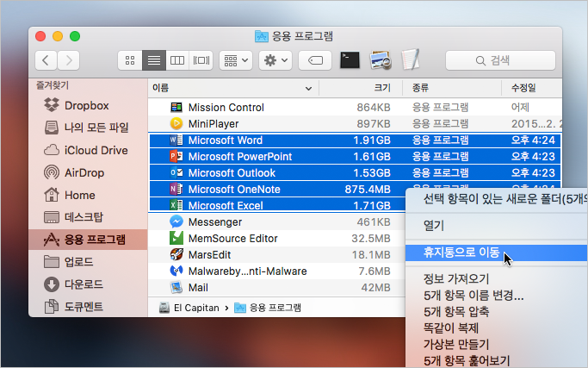
Task: Launch Terminal from the toolbar
Action: click(x=350, y=60)
